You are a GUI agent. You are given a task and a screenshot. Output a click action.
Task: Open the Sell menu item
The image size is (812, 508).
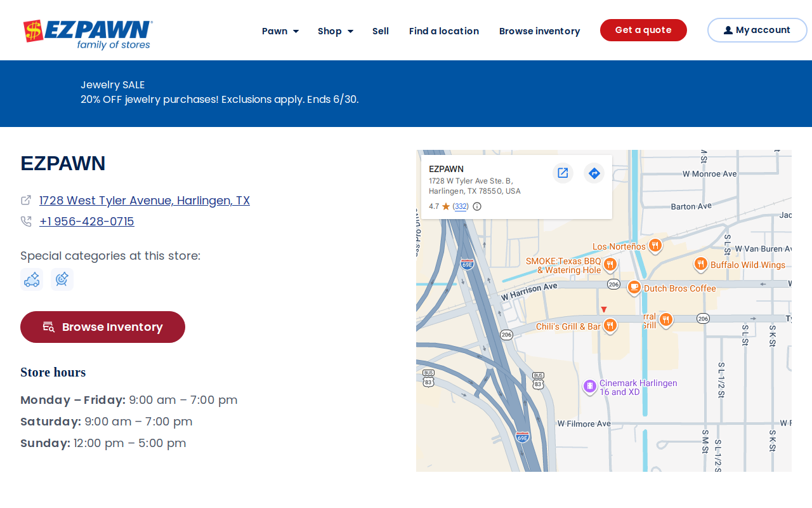coord(381,31)
